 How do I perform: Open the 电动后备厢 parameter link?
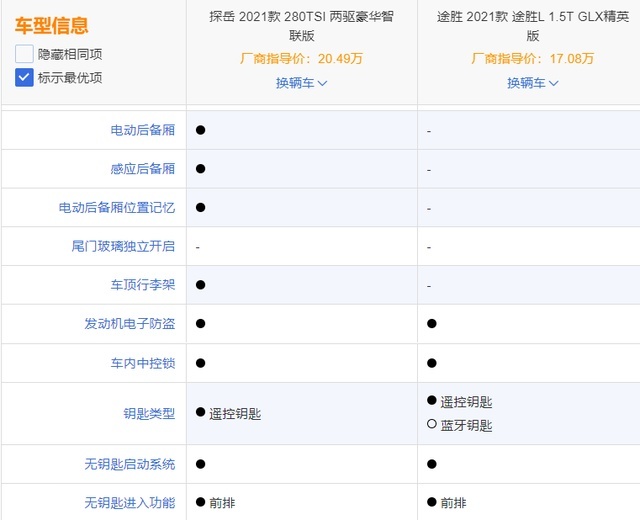(x=142, y=130)
